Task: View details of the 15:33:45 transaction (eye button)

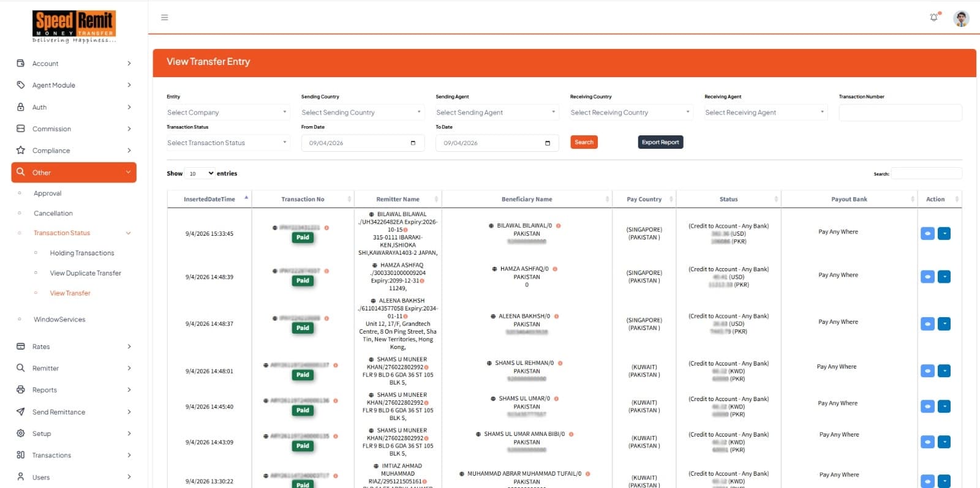Action: point(927,233)
